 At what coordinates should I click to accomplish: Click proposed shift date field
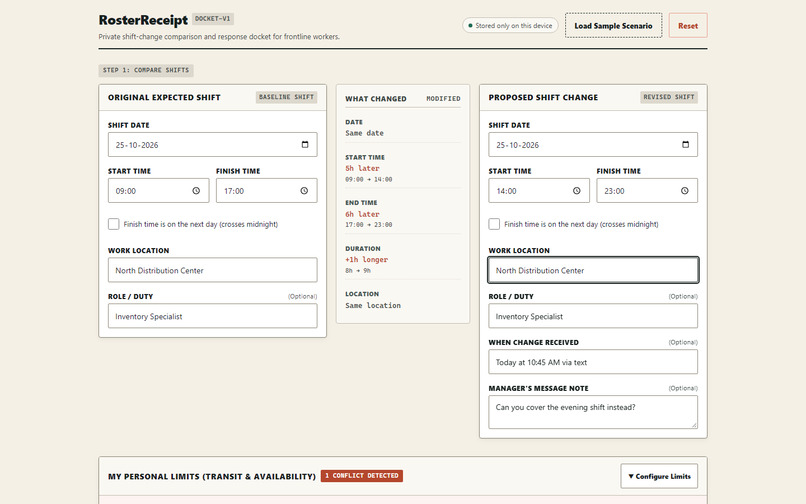tap(593, 145)
